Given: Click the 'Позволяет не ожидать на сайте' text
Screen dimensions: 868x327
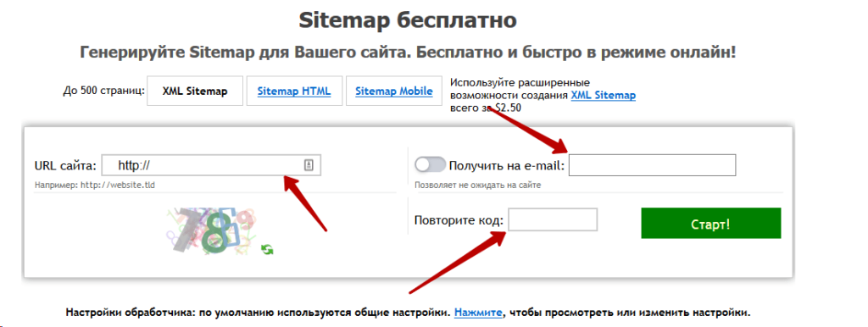Looking at the screenshot, I should (478, 186).
